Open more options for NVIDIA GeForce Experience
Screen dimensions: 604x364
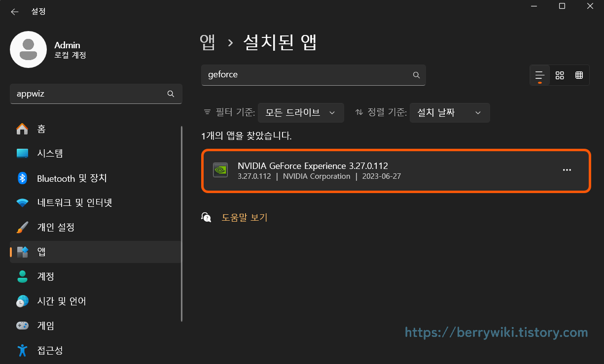pos(567,170)
